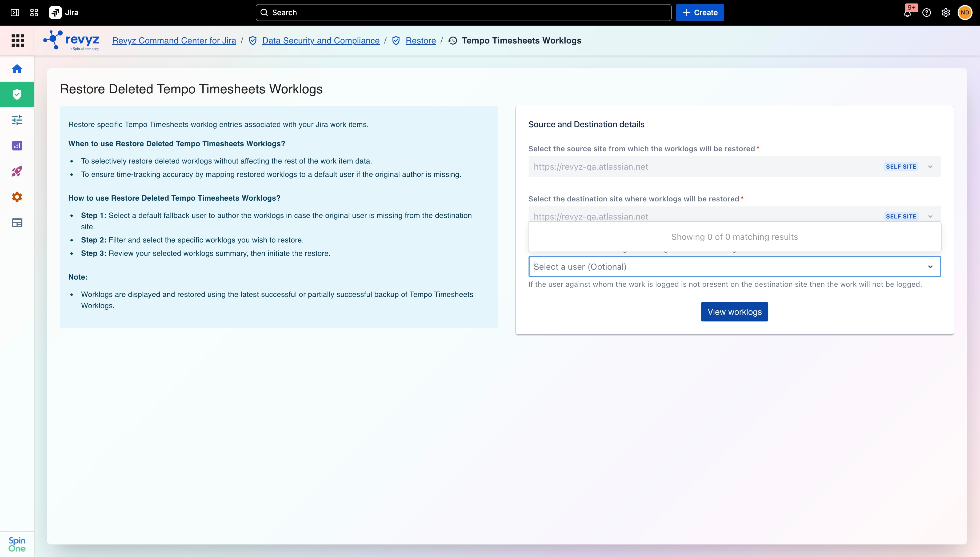This screenshot has height=557, width=980.
Task: Open the Revyz nine-dot apps menu
Action: [x=18, y=41]
